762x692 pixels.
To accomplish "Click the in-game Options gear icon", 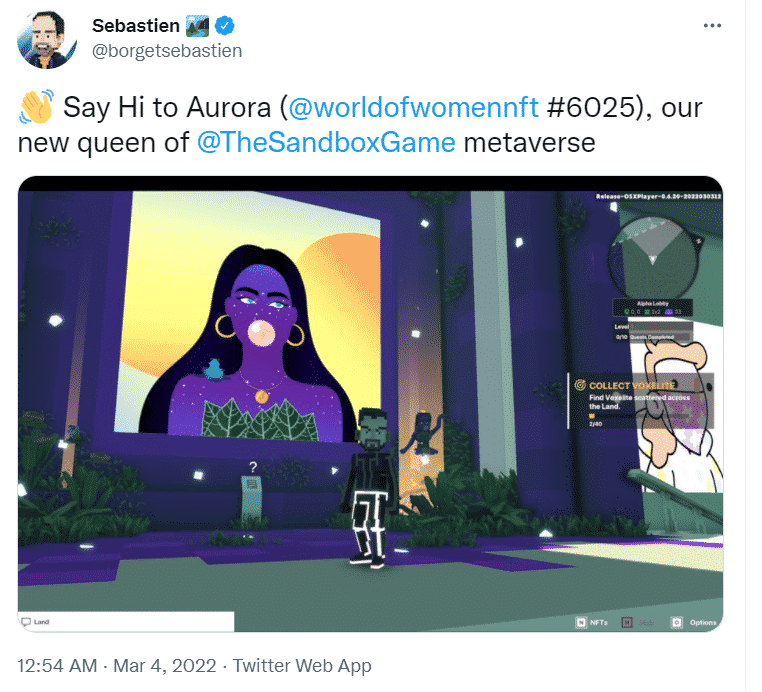I will tap(676, 622).
